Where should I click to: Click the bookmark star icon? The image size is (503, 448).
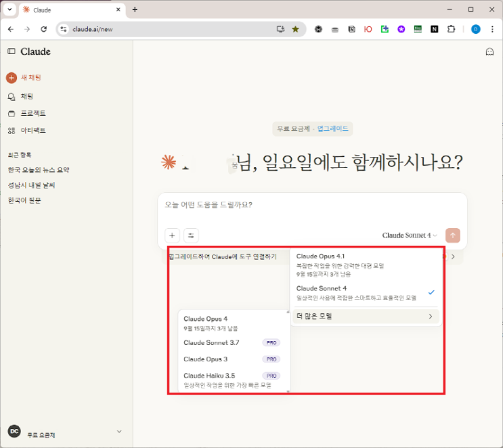(x=295, y=29)
